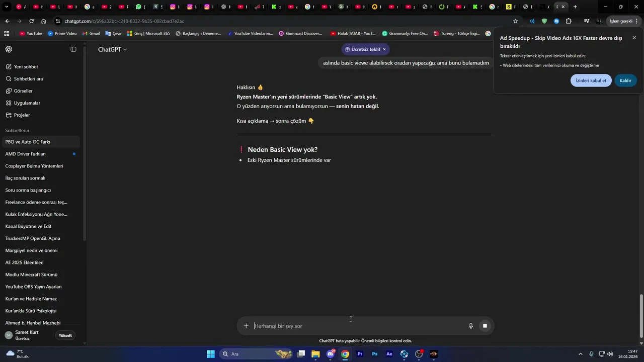Collapse the sidebar with the panel icon
644x362 pixels.
73,49
